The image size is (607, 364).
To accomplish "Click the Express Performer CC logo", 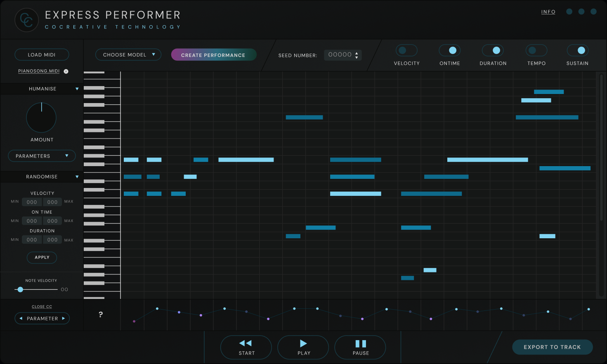I will 26,19.
